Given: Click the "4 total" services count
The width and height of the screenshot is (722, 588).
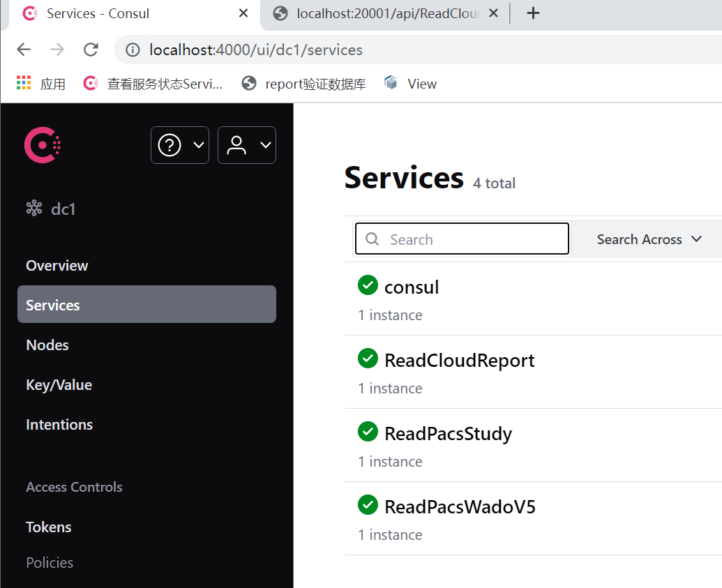Looking at the screenshot, I should pos(494,183).
